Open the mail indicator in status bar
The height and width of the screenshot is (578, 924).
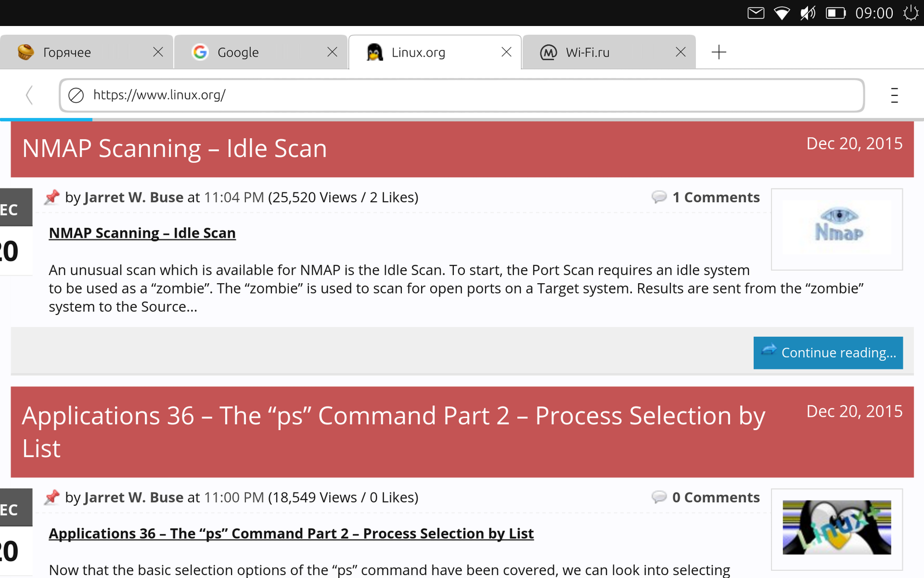pyautogui.click(x=756, y=13)
